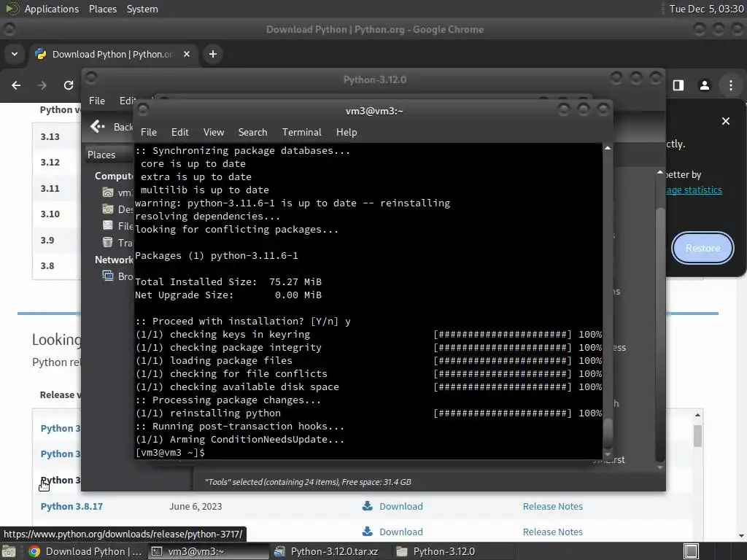
Task: Open a new Chrome tab
Action: pos(213,54)
